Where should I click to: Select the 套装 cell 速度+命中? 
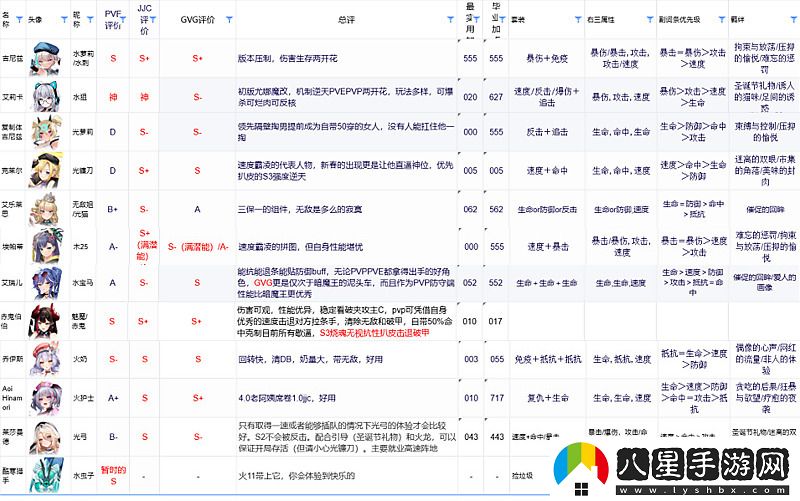(547, 170)
